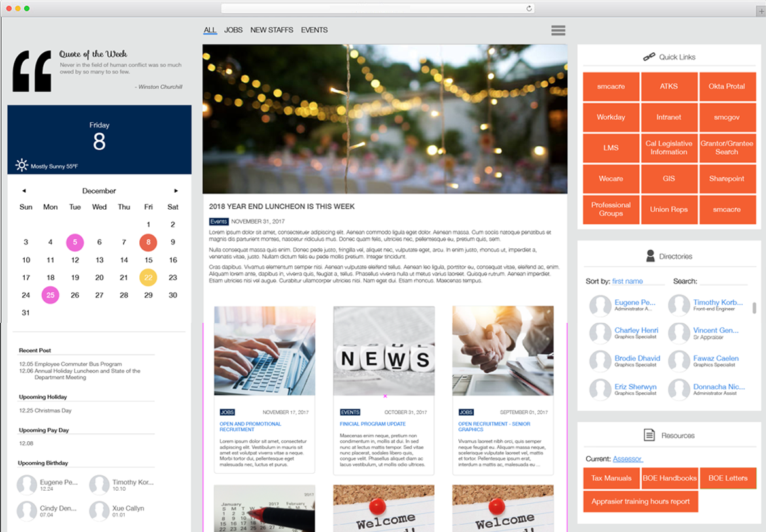Image resolution: width=766 pixels, height=532 pixels.
Task: Select December 5 on calendar
Action: click(x=75, y=242)
